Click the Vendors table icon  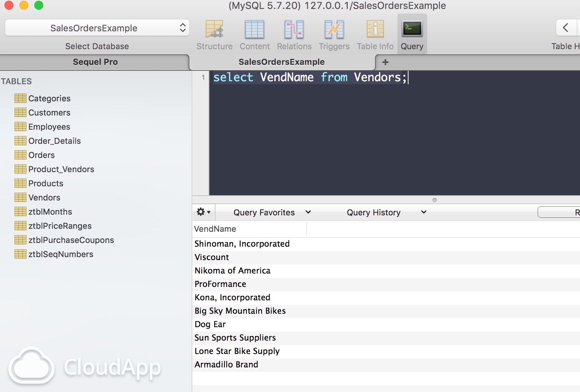tap(21, 197)
